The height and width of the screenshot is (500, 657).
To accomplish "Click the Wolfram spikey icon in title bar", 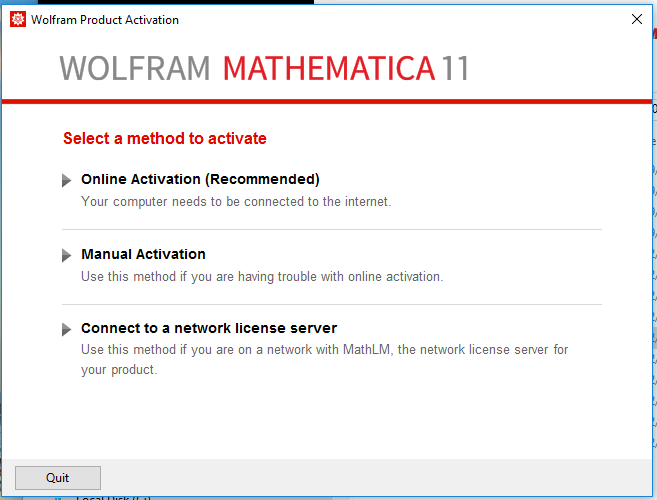I will (x=18, y=19).
